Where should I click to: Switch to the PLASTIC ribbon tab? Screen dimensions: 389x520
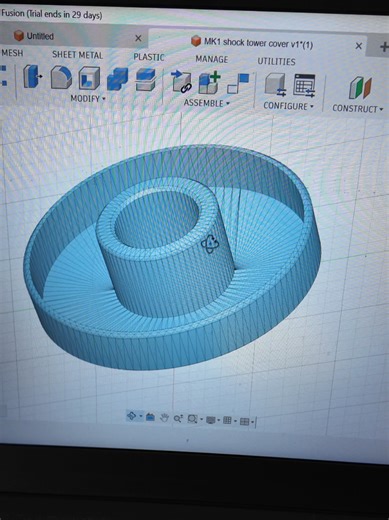pos(149,57)
